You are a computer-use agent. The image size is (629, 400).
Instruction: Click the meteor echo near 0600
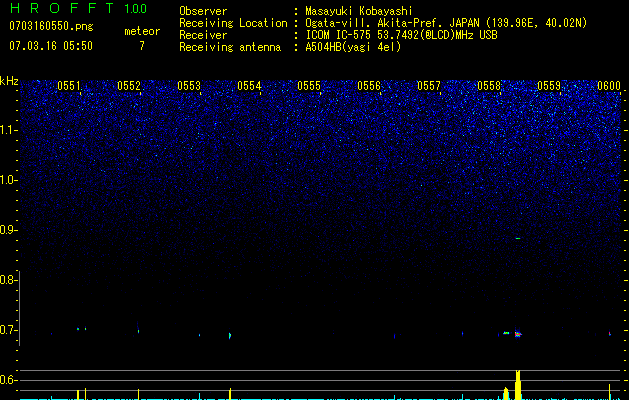[610, 333]
